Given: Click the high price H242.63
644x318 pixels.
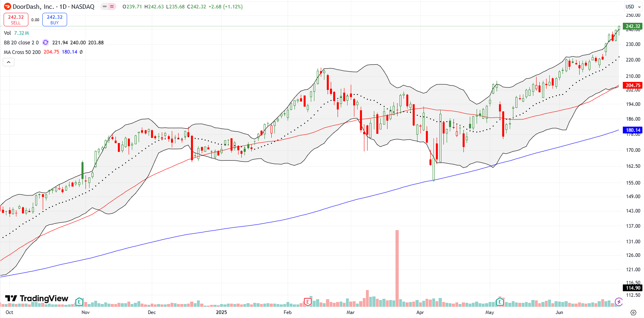Looking at the screenshot, I should (x=154, y=6).
